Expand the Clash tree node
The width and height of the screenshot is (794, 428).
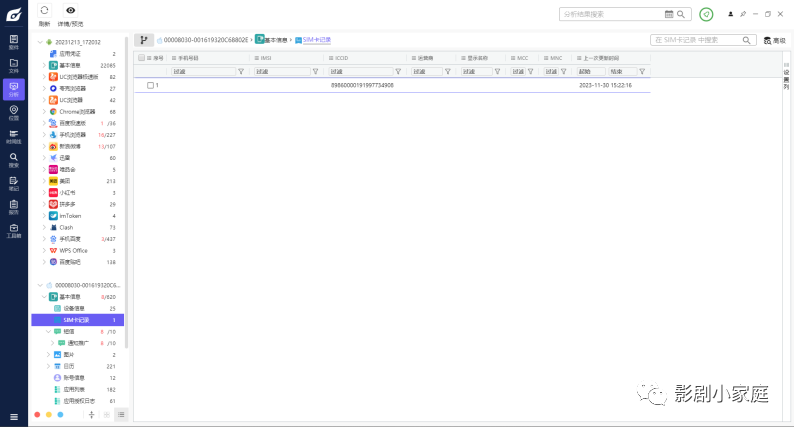(x=44, y=227)
